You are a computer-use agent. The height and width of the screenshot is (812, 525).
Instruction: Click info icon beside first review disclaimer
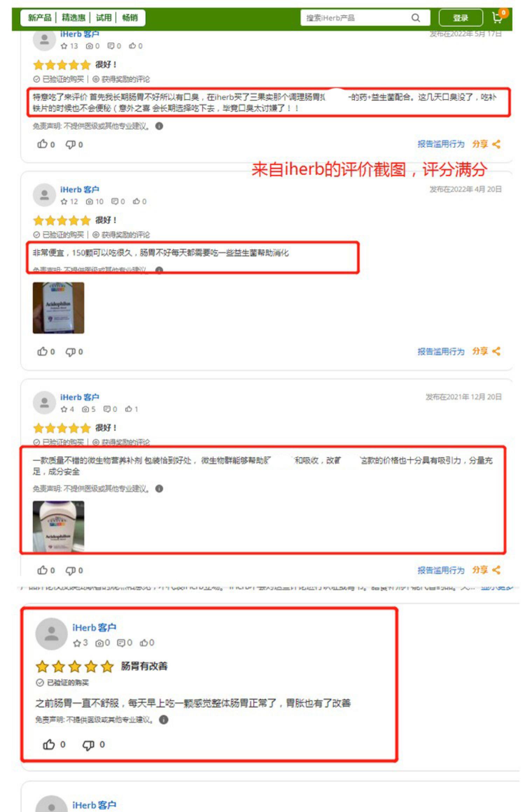159,126
